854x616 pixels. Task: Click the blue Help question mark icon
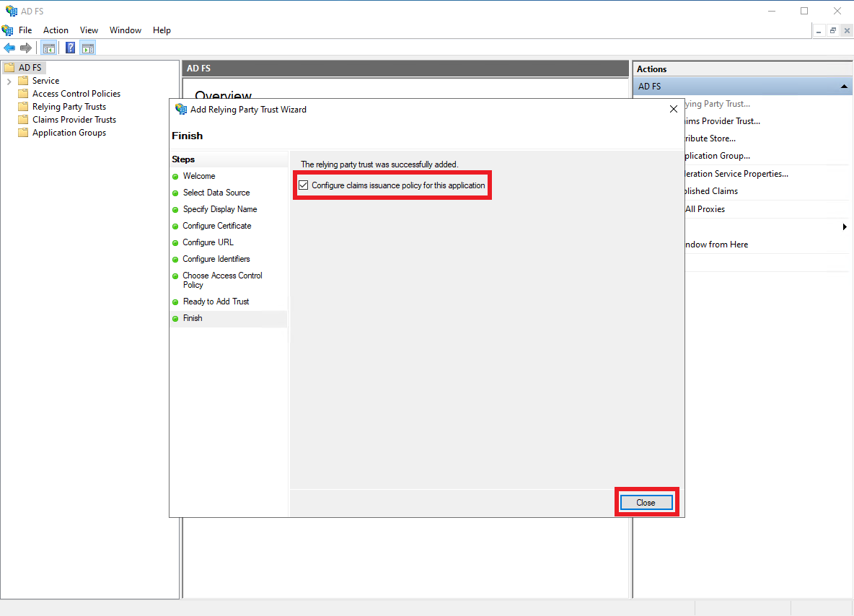pos(71,48)
